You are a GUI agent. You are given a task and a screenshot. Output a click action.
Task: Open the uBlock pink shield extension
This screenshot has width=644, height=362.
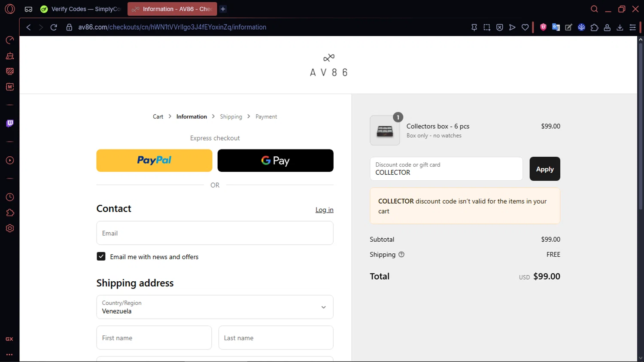coord(543,27)
